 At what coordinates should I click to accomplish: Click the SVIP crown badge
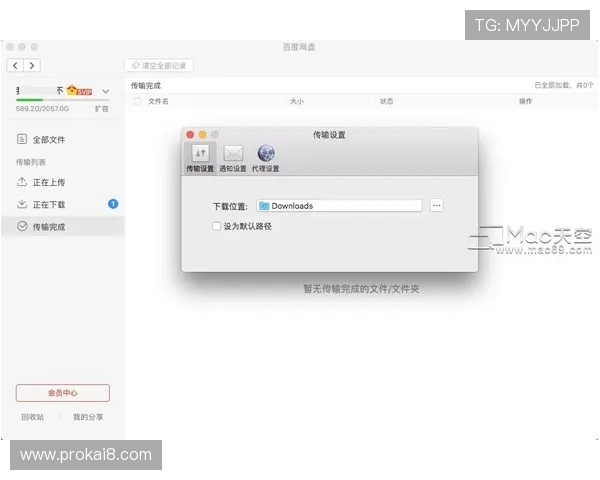pos(79,91)
